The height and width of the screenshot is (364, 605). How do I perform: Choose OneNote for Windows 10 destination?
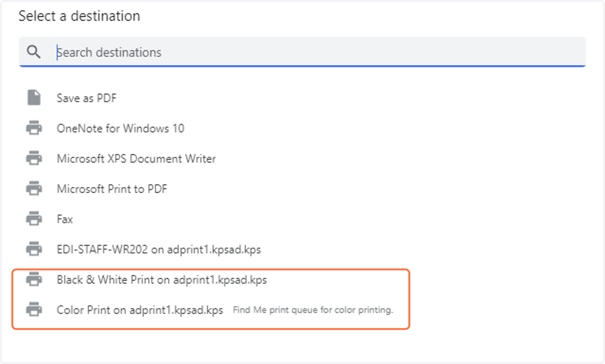click(120, 129)
